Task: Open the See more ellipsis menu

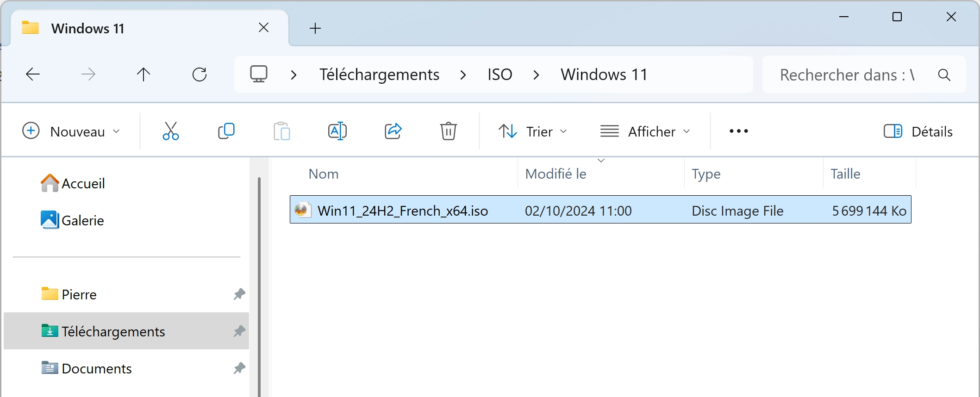Action: pyautogui.click(x=738, y=131)
